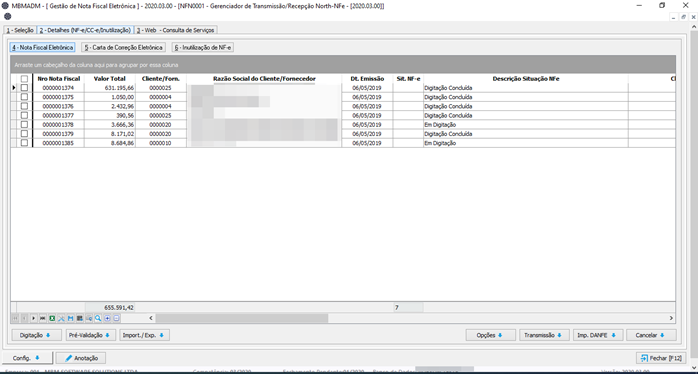Click the Anotação button
The height and width of the screenshot is (374, 698).
click(81, 358)
